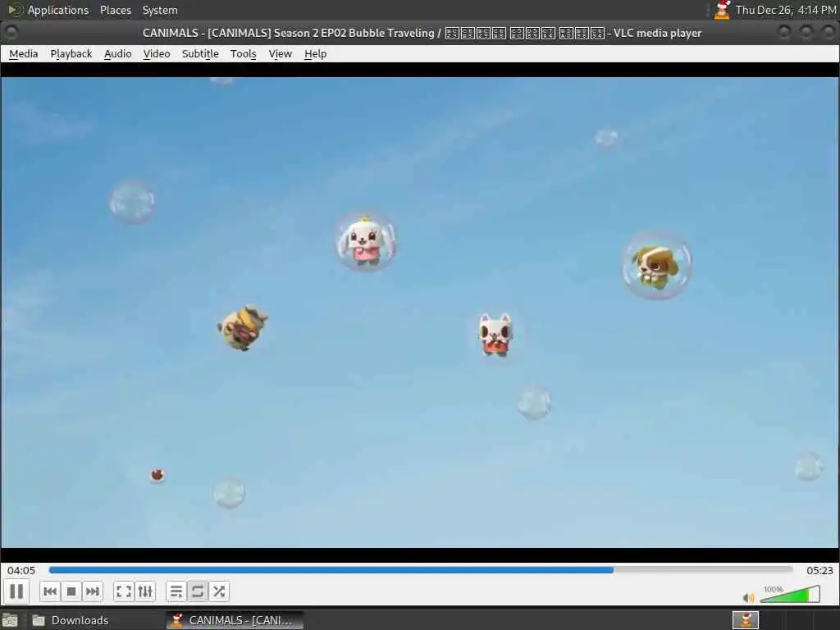Open the clock Thu Dec 26 calendar
The image size is (840, 630).
786,10
